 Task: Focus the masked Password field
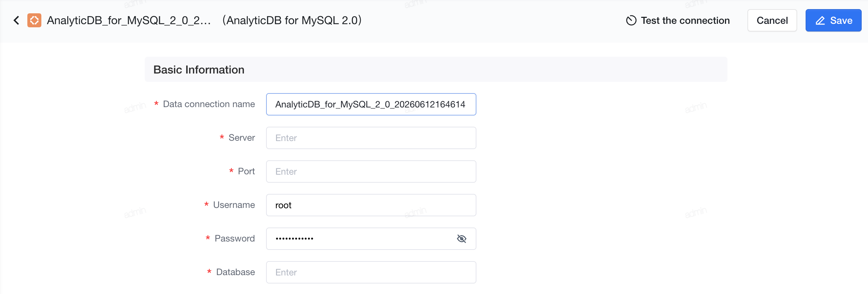(x=361, y=239)
